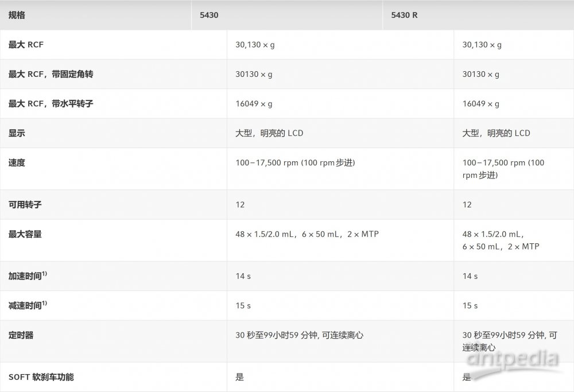Click the 规格 header cell
This screenshot has height=392, width=574.
click(x=17, y=15)
